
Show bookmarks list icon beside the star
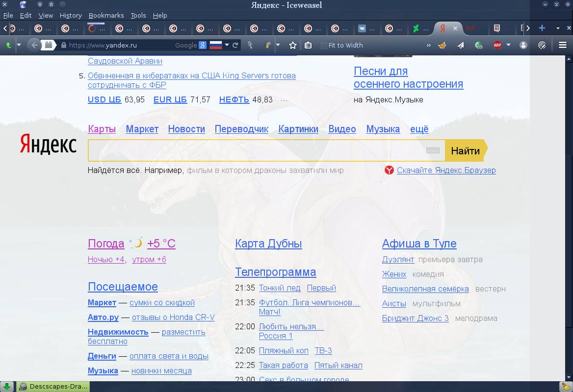[308, 45]
